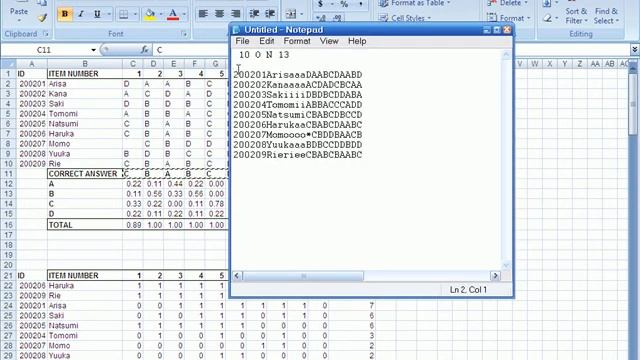
Task: Expand the formula bar chevron
Action: click(x=635, y=49)
